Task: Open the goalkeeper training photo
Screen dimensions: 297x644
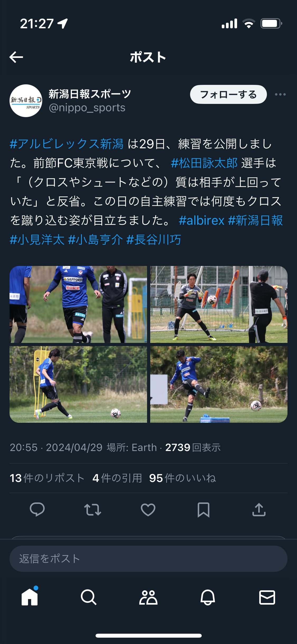Action: [x=219, y=304]
